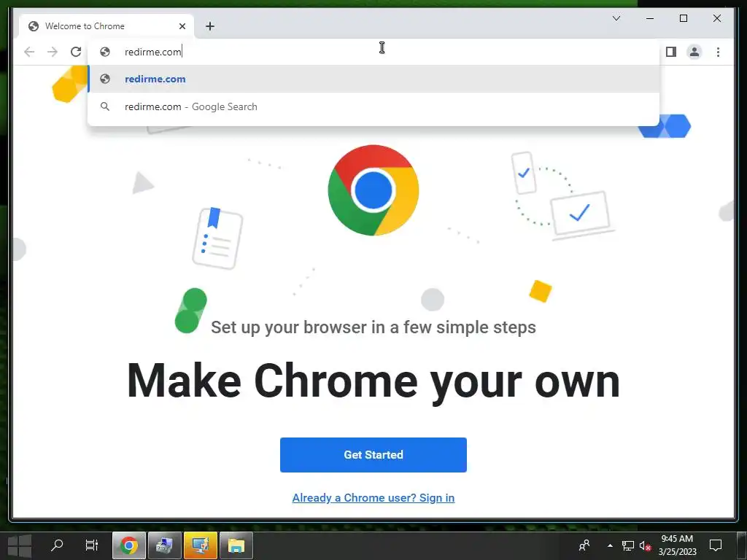This screenshot has height=560, width=747.
Task: Click the Get Started button
Action: click(x=373, y=455)
